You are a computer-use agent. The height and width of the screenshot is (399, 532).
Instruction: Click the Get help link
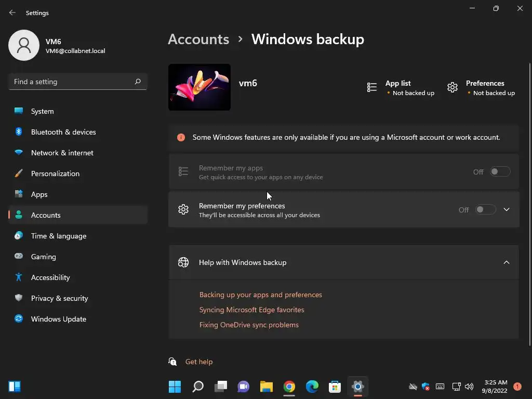pos(199,362)
